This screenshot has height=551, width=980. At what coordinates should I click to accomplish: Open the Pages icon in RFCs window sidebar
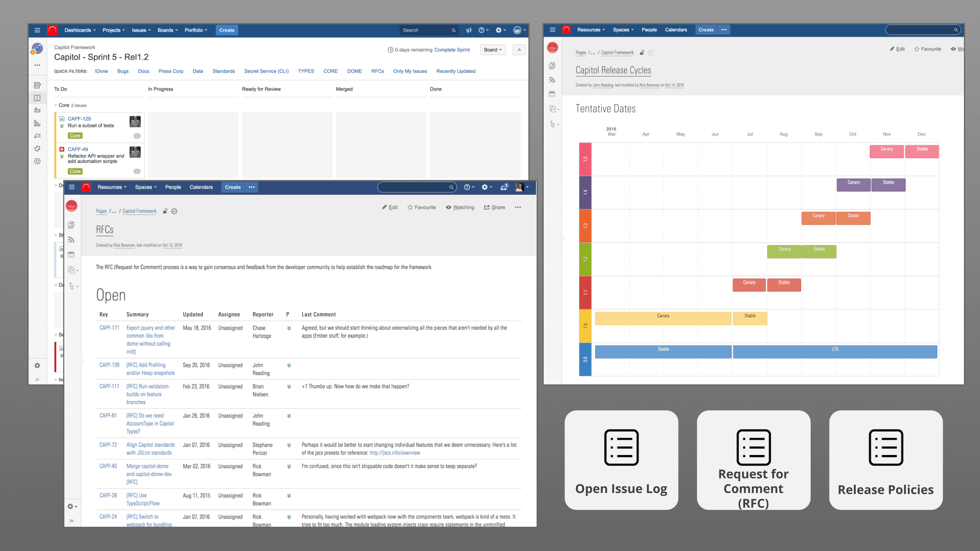71,225
